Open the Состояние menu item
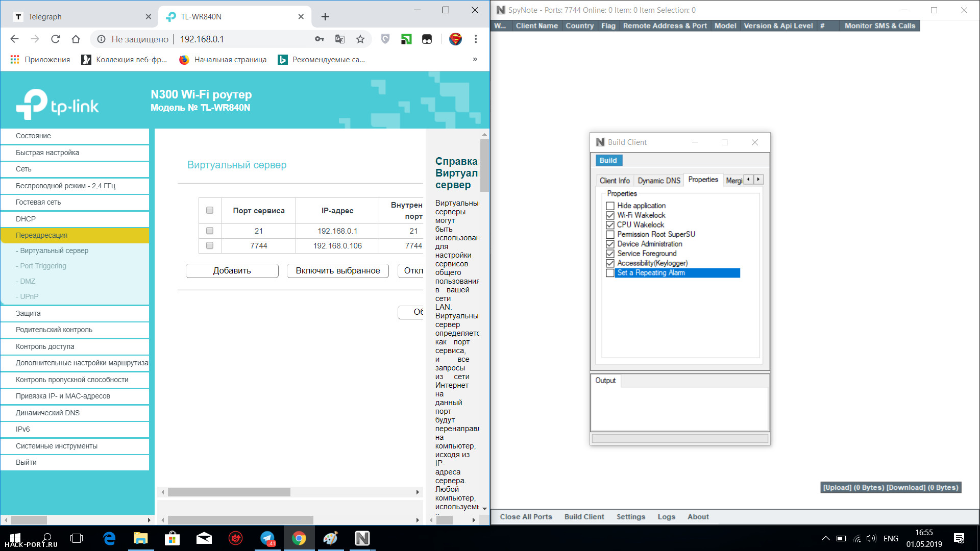 pyautogui.click(x=75, y=136)
